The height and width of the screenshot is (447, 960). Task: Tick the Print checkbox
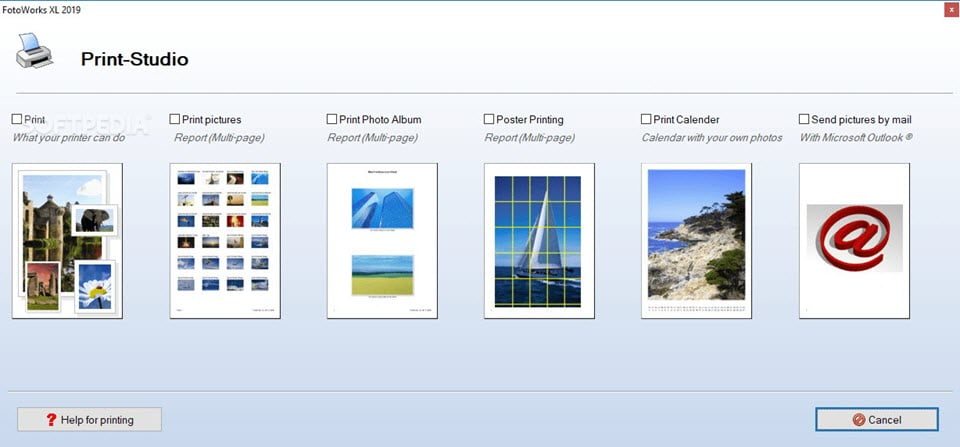17,119
